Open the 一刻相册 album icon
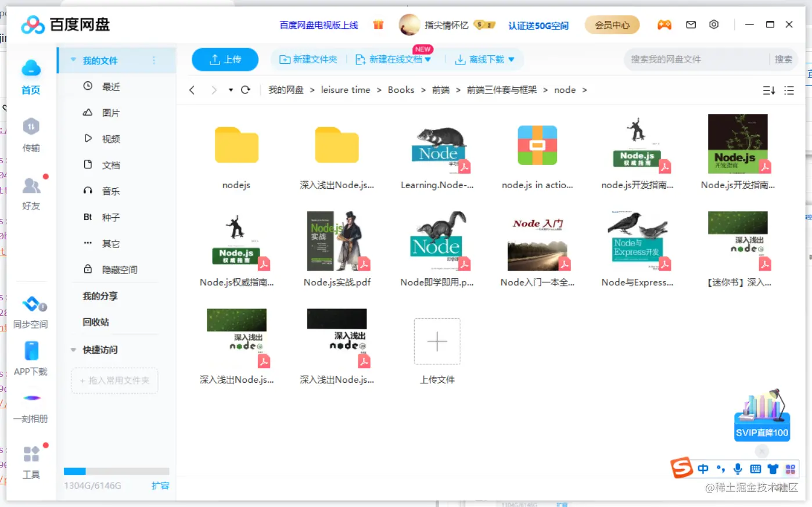This screenshot has width=812, height=507. 31,398
